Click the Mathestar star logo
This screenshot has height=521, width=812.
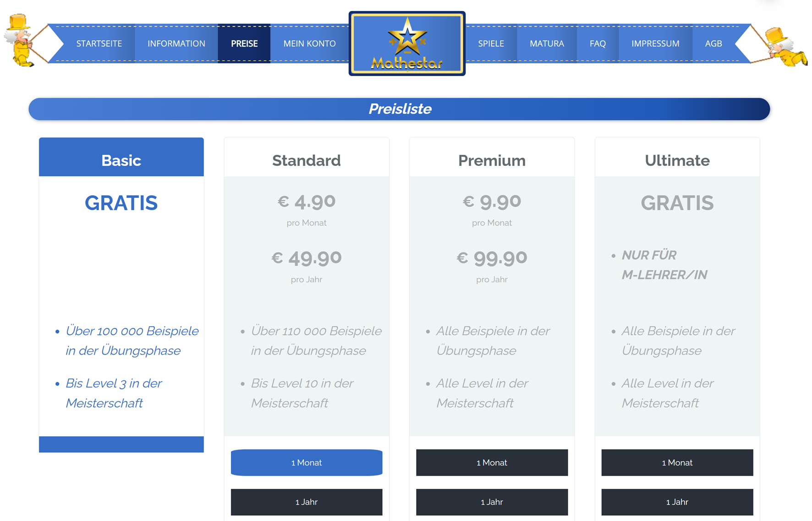pyautogui.click(x=407, y=44)
